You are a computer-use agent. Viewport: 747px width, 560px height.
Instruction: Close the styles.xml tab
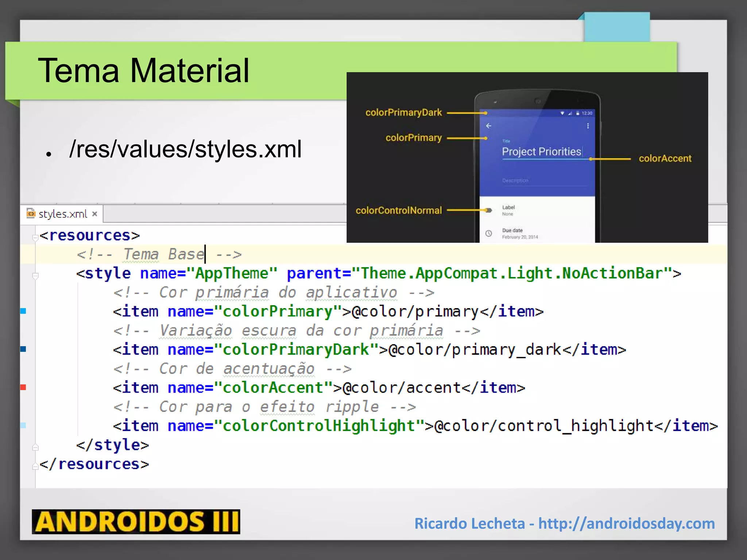pyautogui.click(x=94, y=214)
